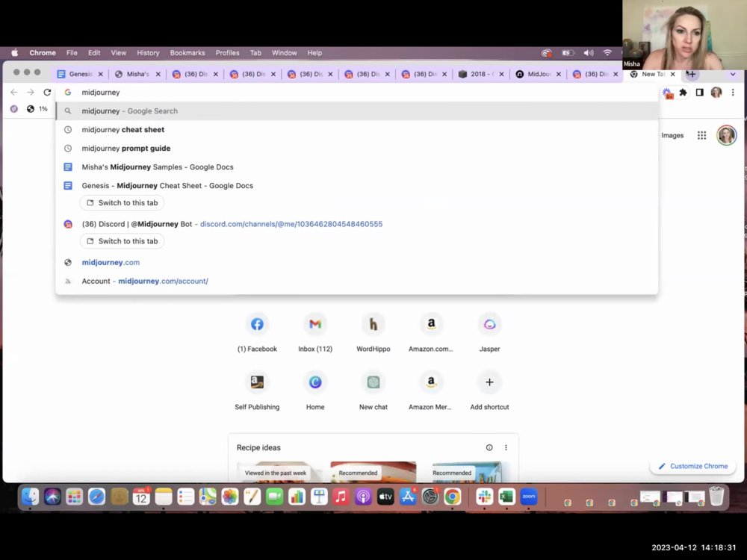
Task: Open the Home shortcut tile
Action: [x=315, y=391]
